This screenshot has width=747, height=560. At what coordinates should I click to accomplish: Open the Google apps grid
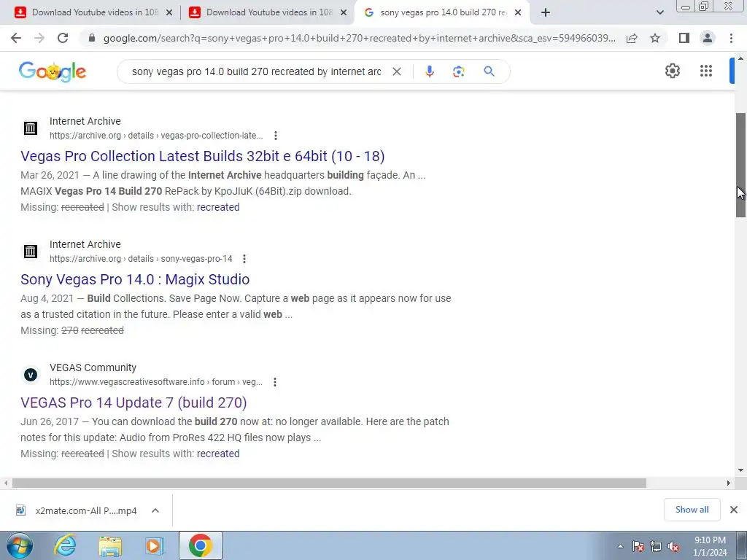[x=706, y=71]
